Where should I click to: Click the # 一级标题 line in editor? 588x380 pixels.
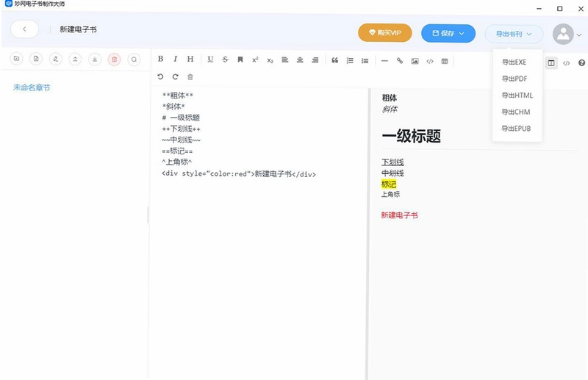click(181, 118)
